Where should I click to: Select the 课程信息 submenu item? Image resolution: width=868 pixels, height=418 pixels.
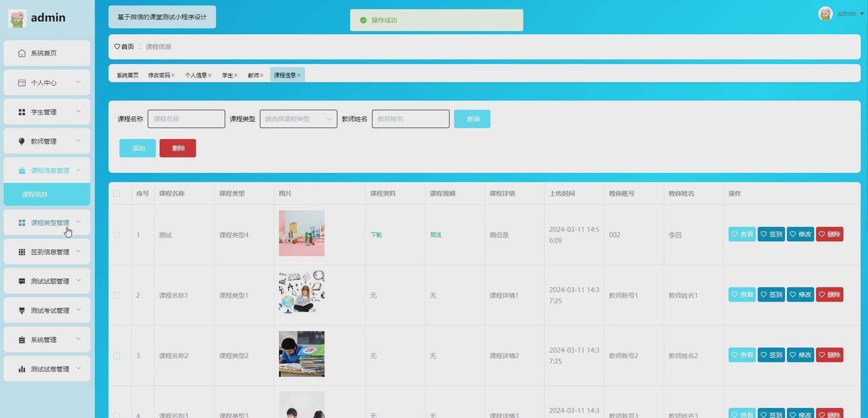click(x=47, y=194)
